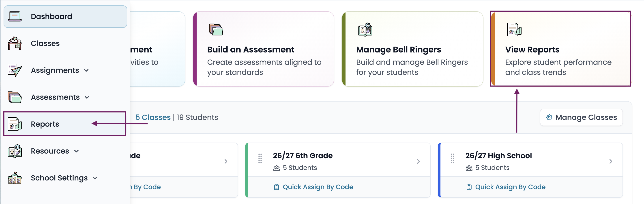This screenshot has height=204, width=644.
Task: Click the Resources book icon in sidebar
Action: coord(15,151)
